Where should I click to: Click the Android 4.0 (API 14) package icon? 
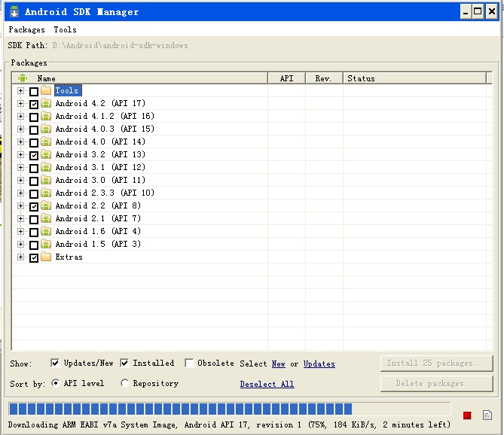pos(46,141)
